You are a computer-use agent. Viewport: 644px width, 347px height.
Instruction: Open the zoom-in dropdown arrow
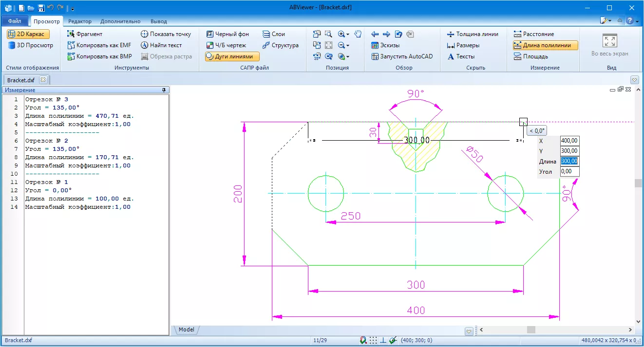[x=349, y=34]
